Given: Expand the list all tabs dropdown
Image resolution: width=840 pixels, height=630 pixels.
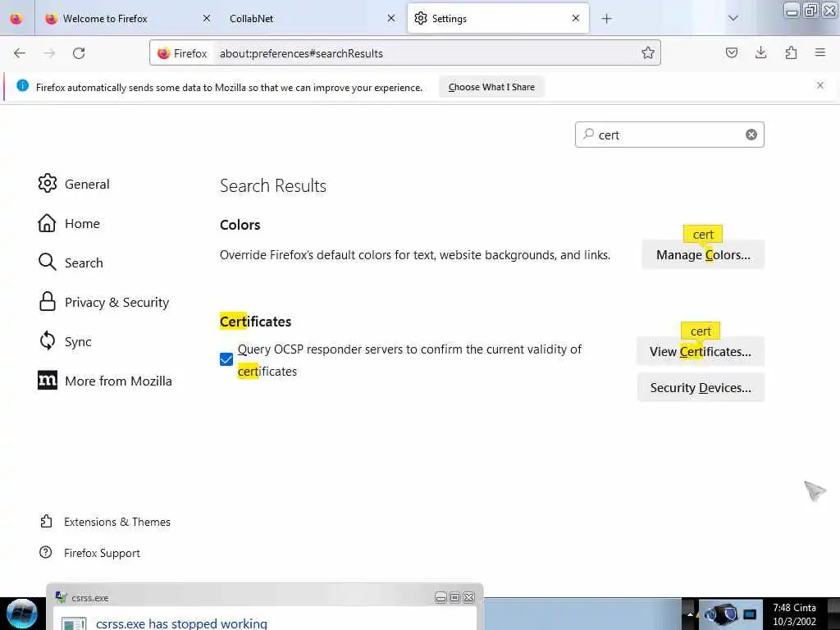Looking at the screenshot, I should click(733, 18).
